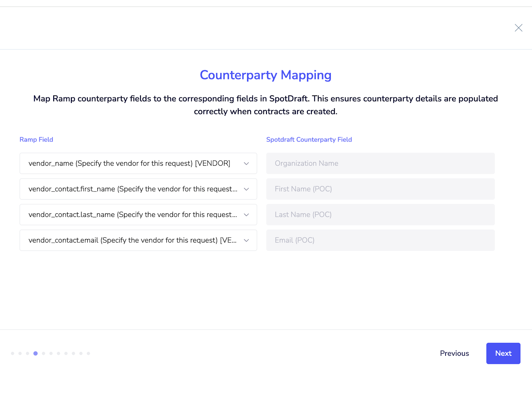Click the Ramp Field column header
Image resolution: width=532 pixels, height=402 pixels.
pyautogui.click(x=36, y=140)
